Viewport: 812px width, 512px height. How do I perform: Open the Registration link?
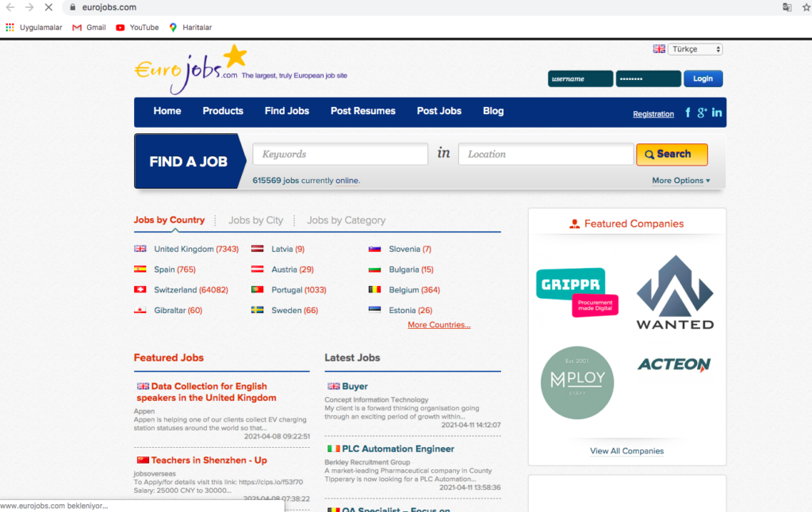(653, 114)
